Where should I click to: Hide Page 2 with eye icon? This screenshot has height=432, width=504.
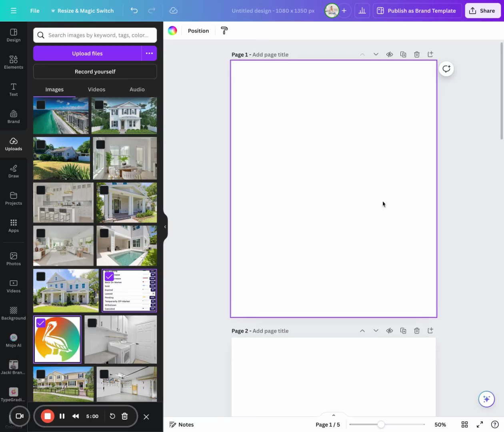pos(390,331)
